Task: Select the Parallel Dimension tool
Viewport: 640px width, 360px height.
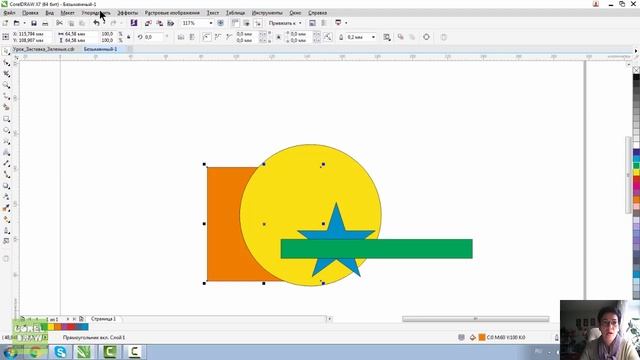Action: (6, 163)
